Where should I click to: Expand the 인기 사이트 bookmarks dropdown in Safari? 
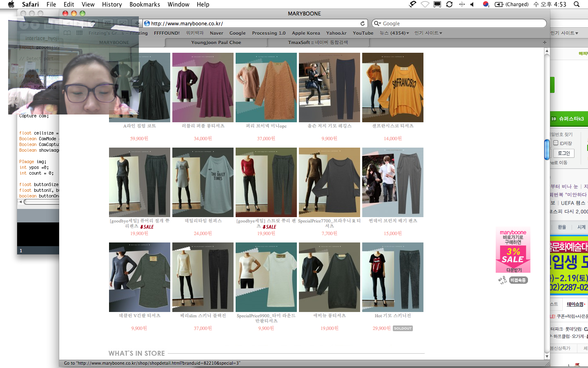428,33
